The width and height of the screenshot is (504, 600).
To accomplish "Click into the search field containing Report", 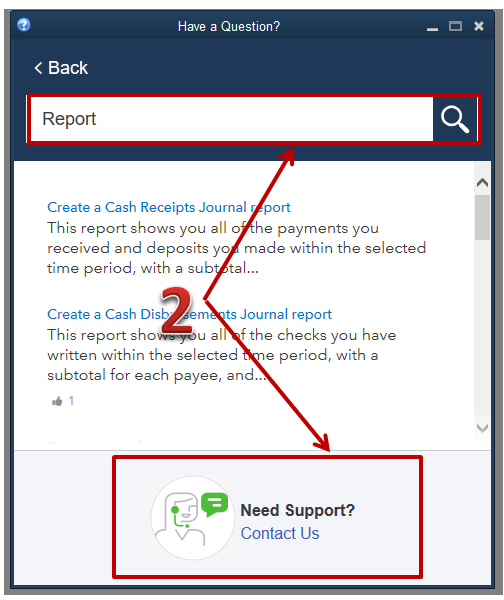I will click(x=232, y=119).
